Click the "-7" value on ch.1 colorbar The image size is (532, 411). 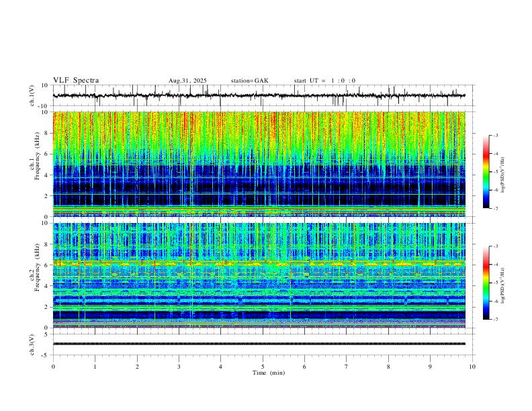[x=496, y=209]
